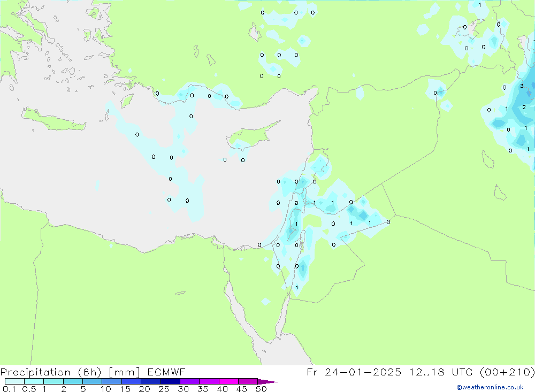535x392 pixels.
Task: Click the lightest 0.1–0.5 mm legend swatch
Action: click(x=14, y=381)
